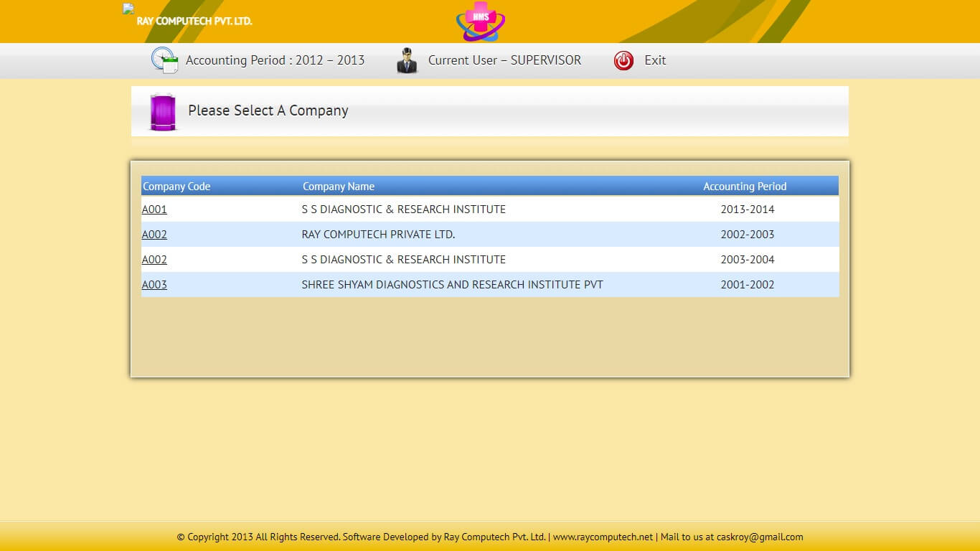Click the Please Select A Company heading
Screen dimensions: 980x551
pos(268,110)
